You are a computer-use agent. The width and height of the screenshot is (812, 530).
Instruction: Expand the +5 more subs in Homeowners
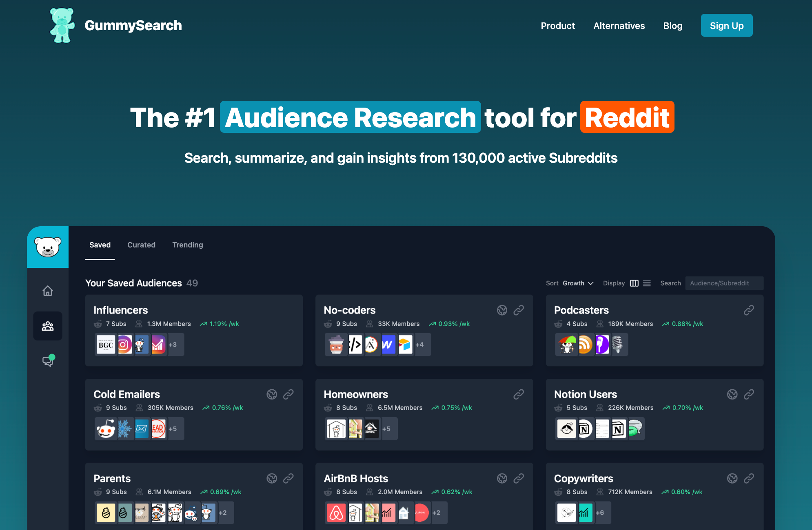[x=386, y=429]
